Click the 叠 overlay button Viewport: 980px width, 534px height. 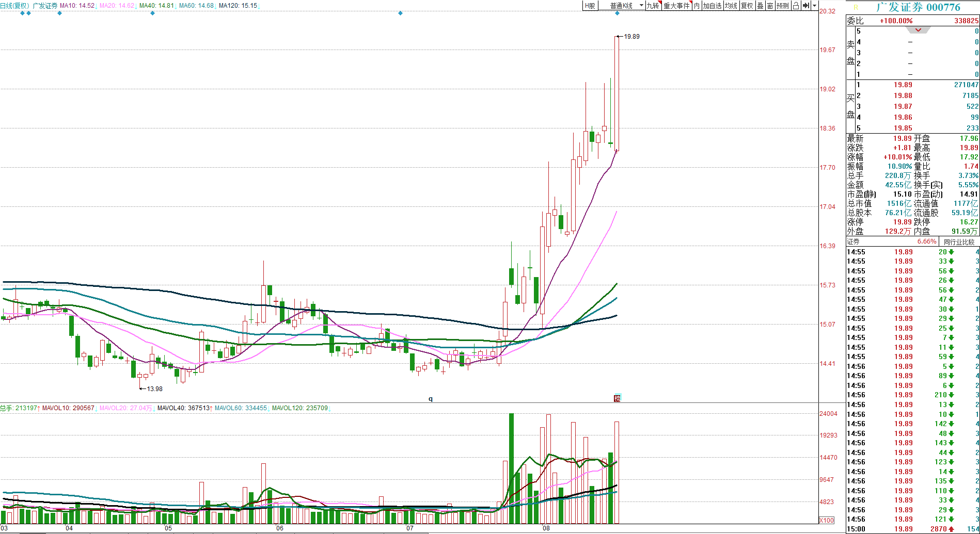click(760, 6)
